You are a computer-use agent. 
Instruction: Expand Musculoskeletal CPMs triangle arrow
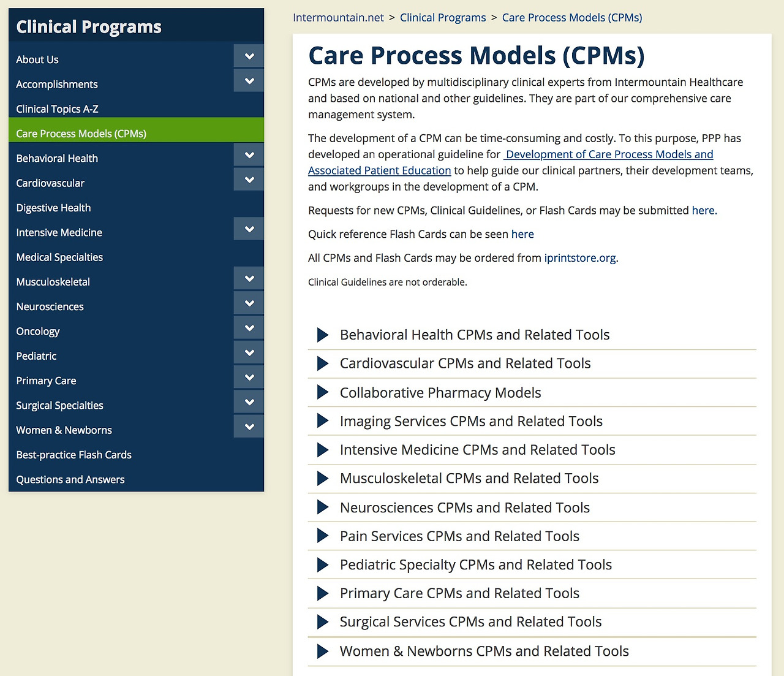tap(323, 479)
